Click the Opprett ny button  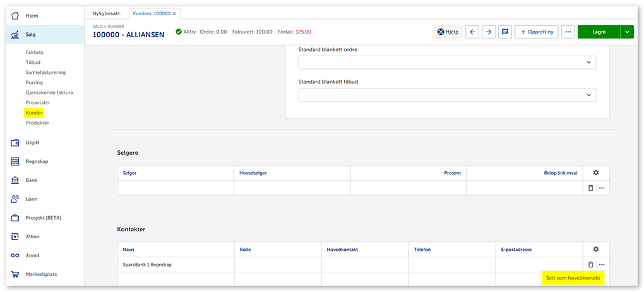click(536, 32)
